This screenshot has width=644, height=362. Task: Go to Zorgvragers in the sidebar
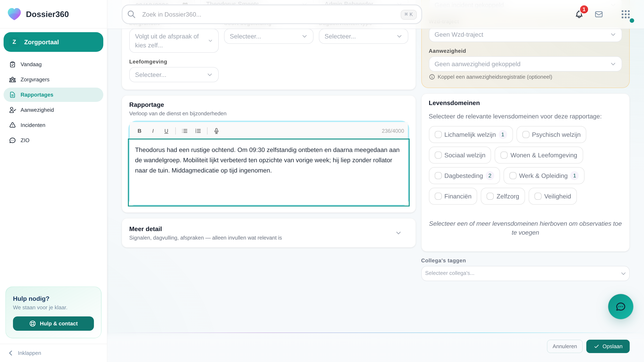tap(53, 80)
